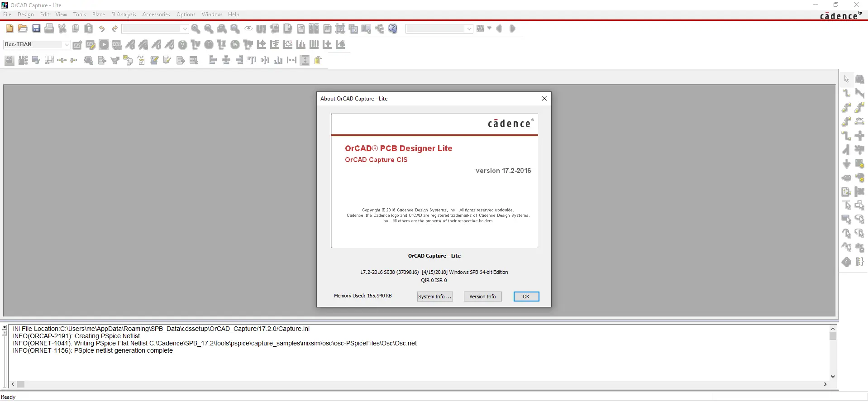Click the New Simulation Profile icon

point(77,44)
